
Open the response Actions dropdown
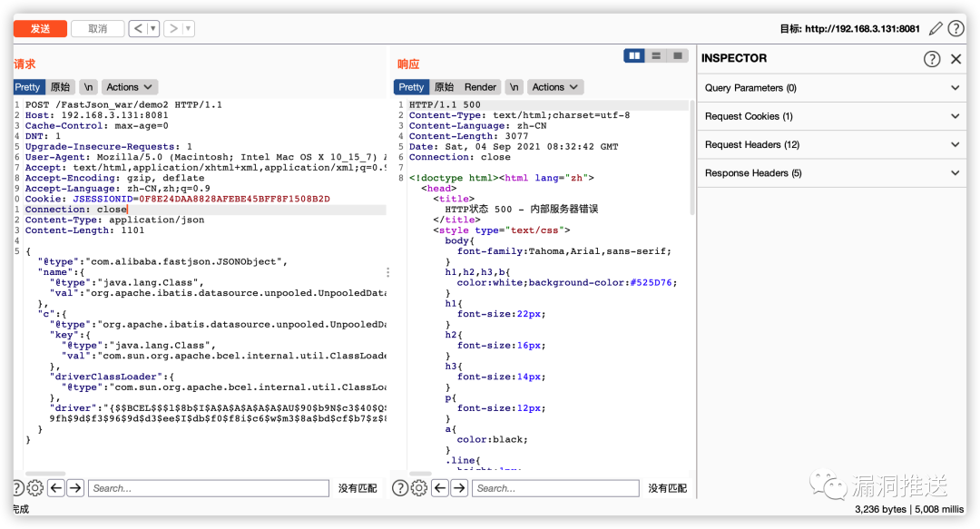pos(554,87)
